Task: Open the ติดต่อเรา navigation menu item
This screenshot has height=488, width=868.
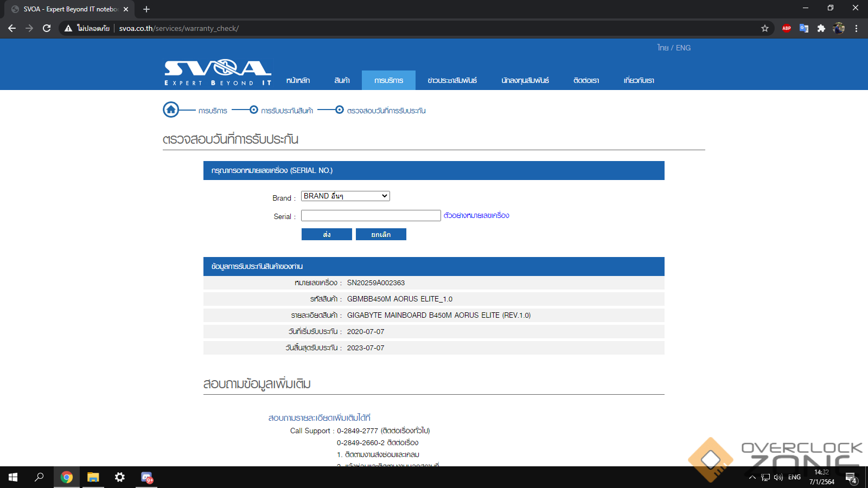Action: (x=586, y=80)
